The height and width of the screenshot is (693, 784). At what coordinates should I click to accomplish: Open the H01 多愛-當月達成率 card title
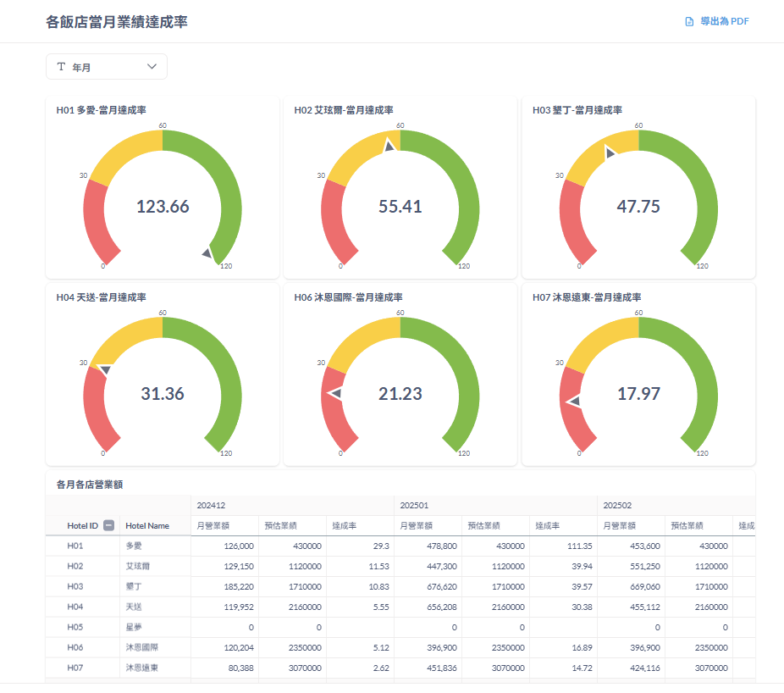(x=101, y=110)
